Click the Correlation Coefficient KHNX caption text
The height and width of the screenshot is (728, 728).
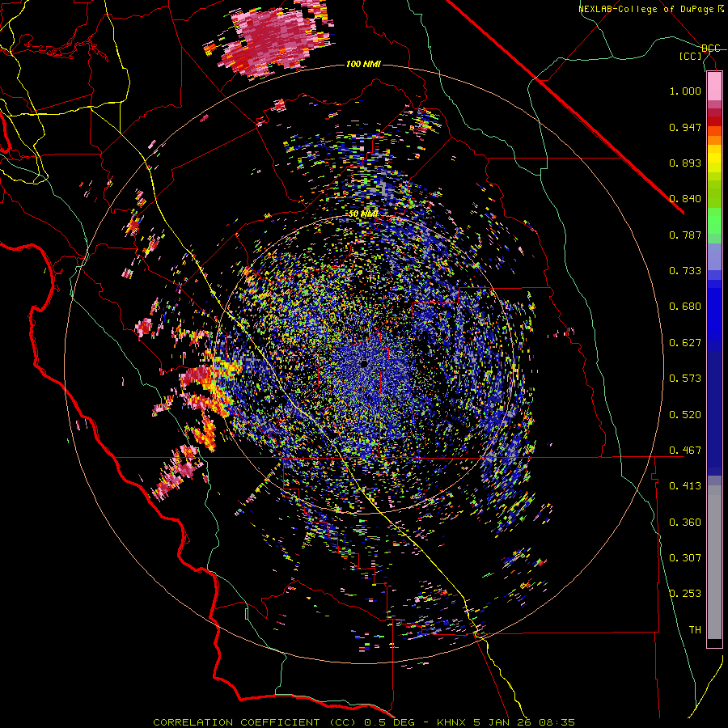tap(364, 722)
